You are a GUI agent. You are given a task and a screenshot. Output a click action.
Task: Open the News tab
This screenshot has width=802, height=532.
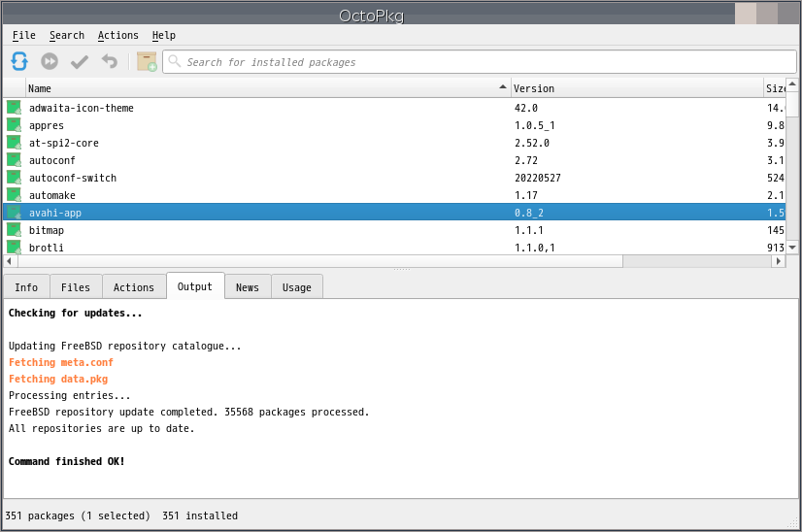pos(248,287)
